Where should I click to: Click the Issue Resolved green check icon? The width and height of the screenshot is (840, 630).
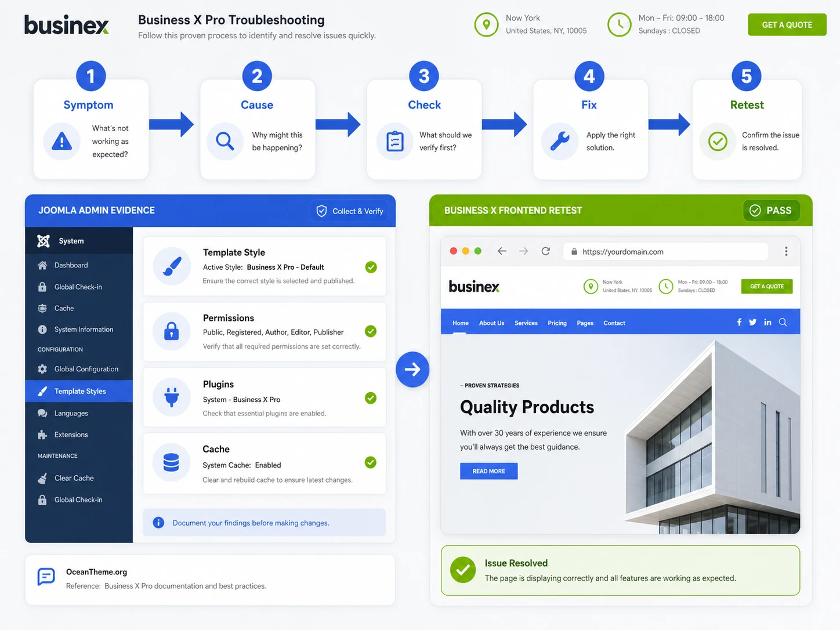(x=463, y=570)
